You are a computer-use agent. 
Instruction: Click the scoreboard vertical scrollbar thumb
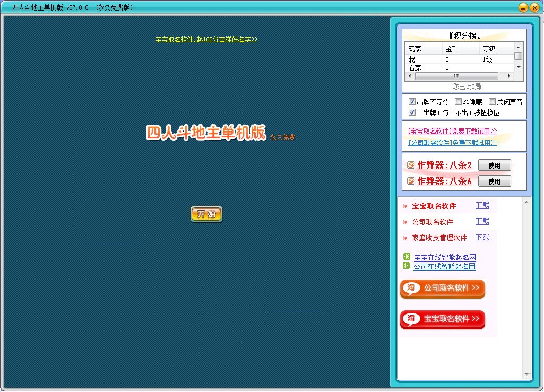point(519,56)
